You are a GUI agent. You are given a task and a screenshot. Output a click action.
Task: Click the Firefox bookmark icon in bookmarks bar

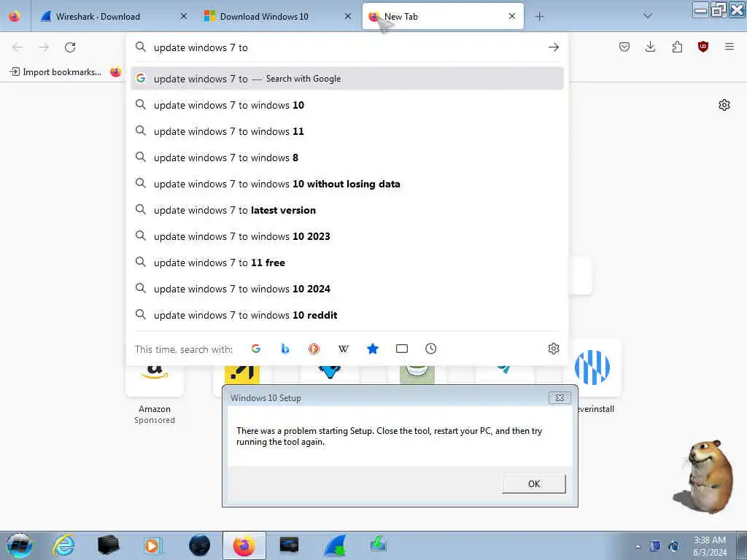click(115, 72)
